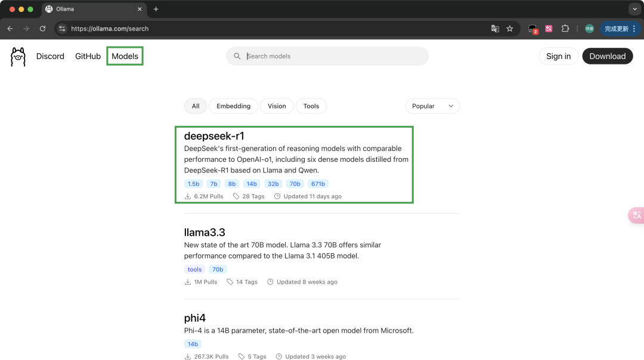Viewport: 644px width, 360px height.
Task: Click the phi4 description text
Action: click(x=299, y=330)
